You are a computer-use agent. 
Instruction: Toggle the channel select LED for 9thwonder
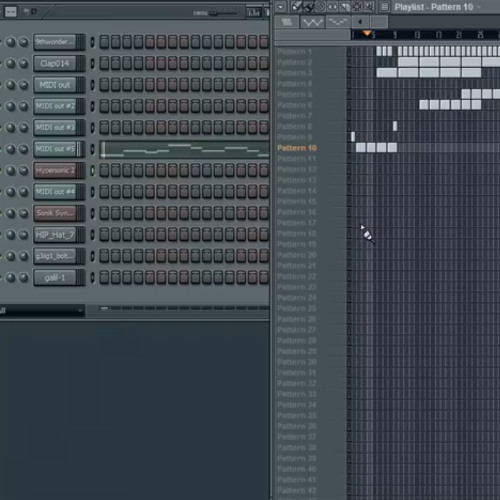click(92, 42)
